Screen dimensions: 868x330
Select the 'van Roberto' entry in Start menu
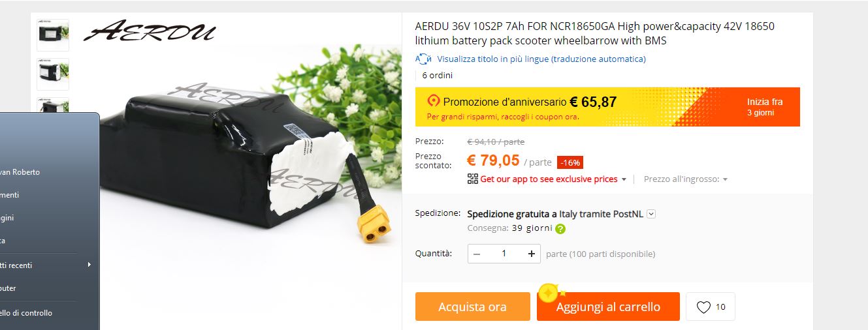pos(20,172)
